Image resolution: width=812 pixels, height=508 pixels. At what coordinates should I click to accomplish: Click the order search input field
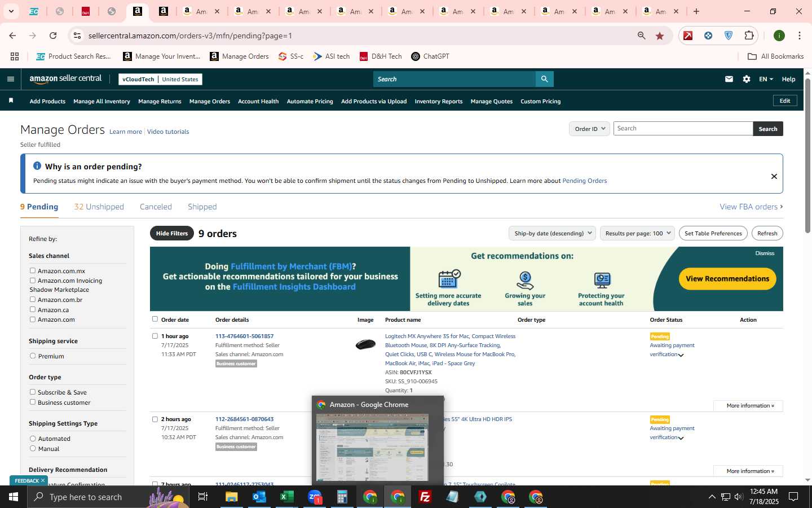click(x=683, y=129)
